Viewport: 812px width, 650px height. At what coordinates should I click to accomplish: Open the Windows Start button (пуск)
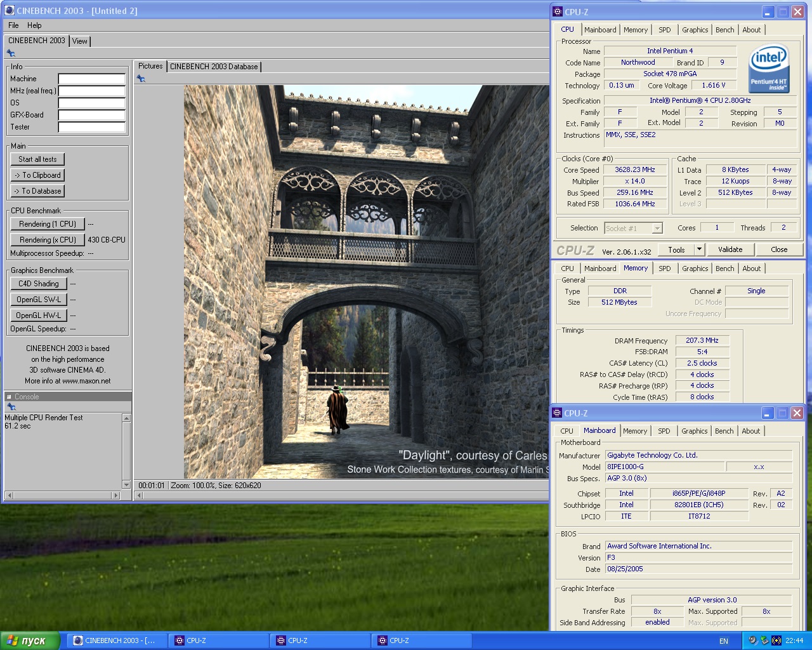click(30, 640)
